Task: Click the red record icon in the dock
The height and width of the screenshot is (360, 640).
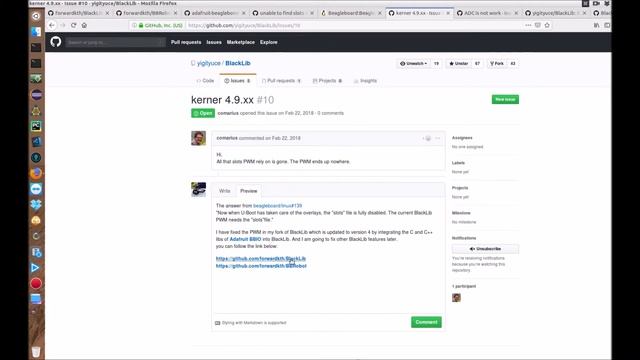Action: point(36,283)
